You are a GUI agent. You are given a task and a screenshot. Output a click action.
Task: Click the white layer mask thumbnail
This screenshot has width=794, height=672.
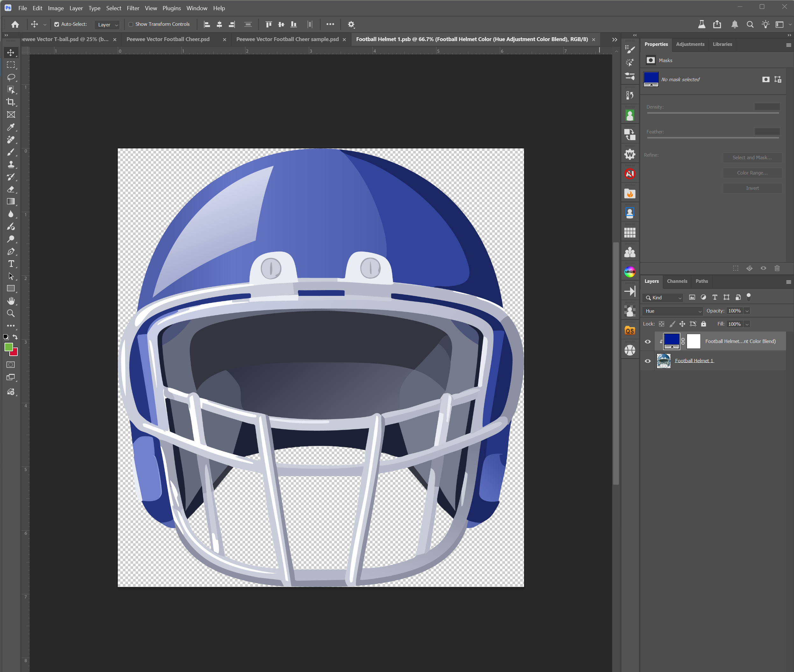point(693,341)
